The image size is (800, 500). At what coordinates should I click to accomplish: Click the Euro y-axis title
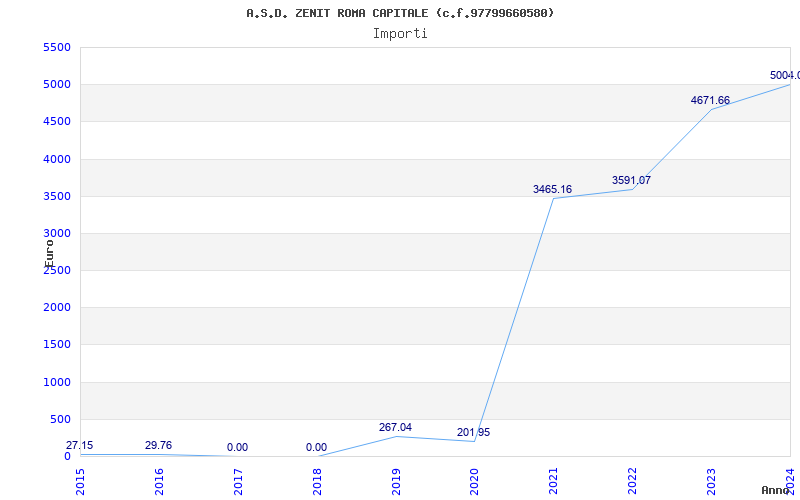tap(49, 254)
